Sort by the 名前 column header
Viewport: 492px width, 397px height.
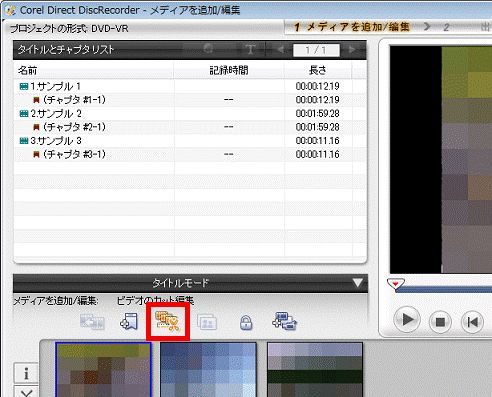click(94, 70)
